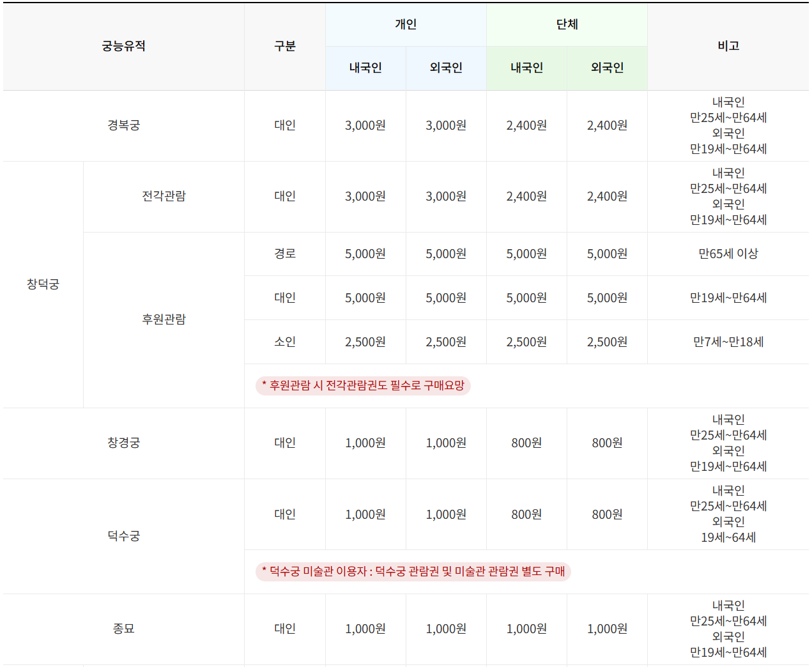The height and width of the screenshot is (667, 812).
Task: Click 경복궁 단체 내국인 2,400원 price
Action: [526, 125]
